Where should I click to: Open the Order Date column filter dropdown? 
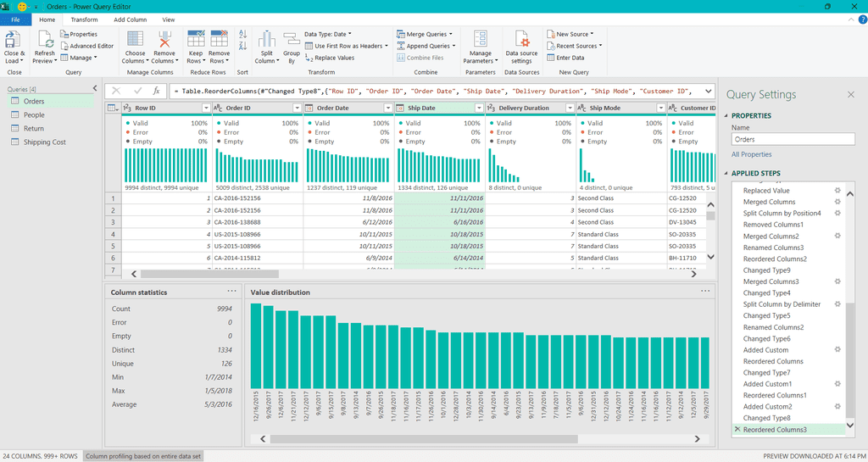(x=388, y=109)
